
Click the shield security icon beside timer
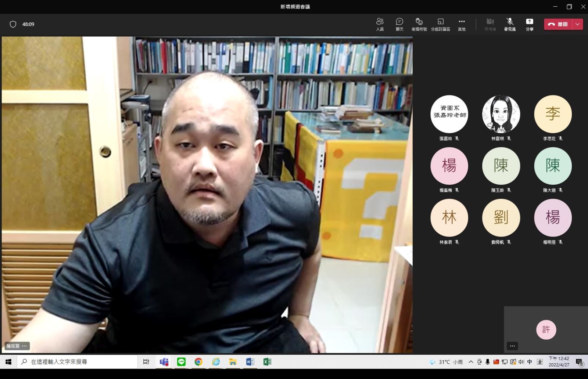pos(13,24)
